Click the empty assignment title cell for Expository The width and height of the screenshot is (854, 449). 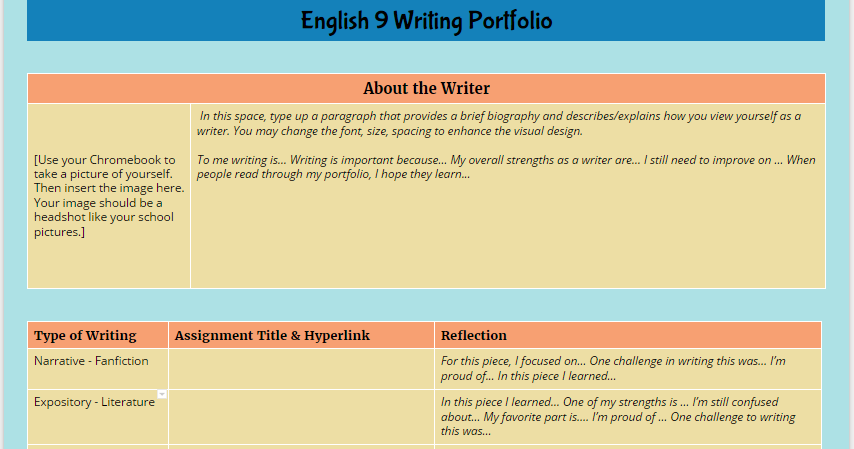click(301, 417)
